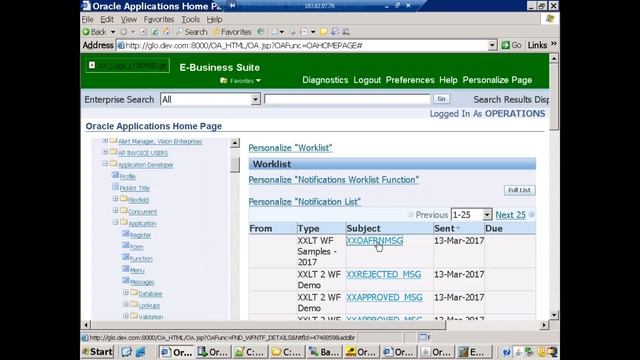The height and width of the screenshot is (360, 640).
Task: Click the Refresh toolbar icon
Action: tap(155, 31)
